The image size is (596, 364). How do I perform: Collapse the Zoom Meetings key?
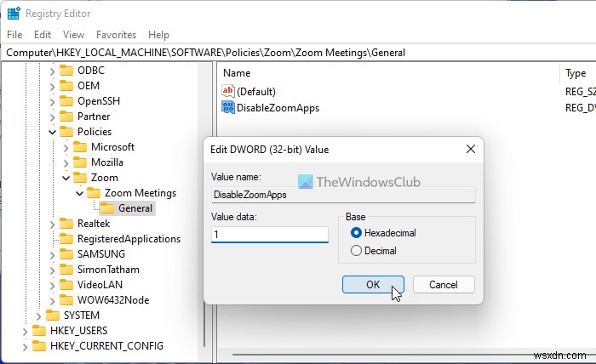[x=79, y=193]
